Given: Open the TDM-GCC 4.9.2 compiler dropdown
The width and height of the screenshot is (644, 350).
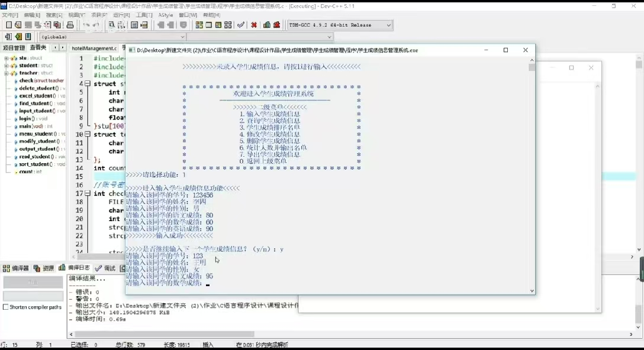Looking at the screenshot, I should (389, 25).
